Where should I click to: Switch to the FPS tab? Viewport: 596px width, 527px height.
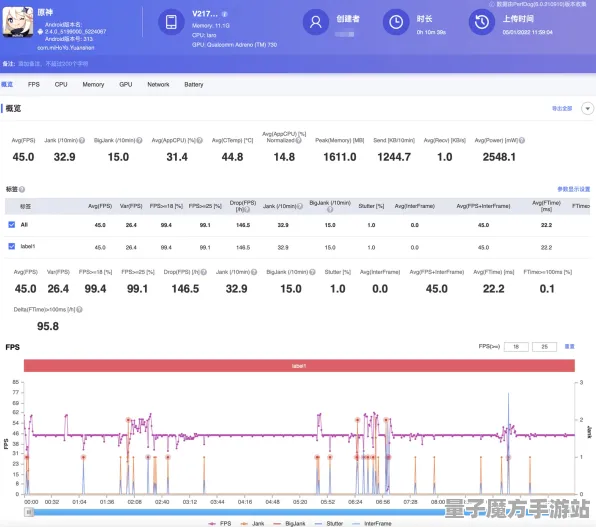tap(34, 84)
